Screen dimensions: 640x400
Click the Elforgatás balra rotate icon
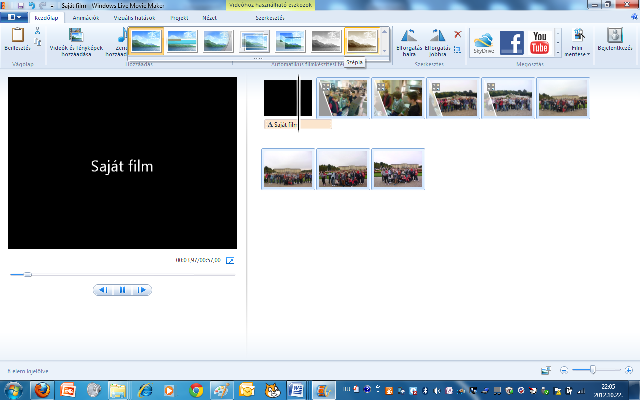[408, 43]
